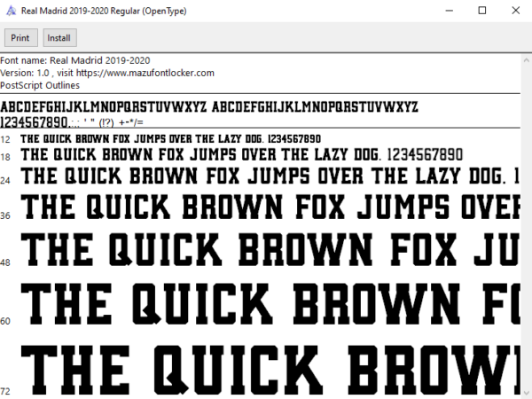Image resolution: width=532 pixels, height=399 pixels.
Task: Install the Real Madrid font
Action: click(x=59, y=37)
